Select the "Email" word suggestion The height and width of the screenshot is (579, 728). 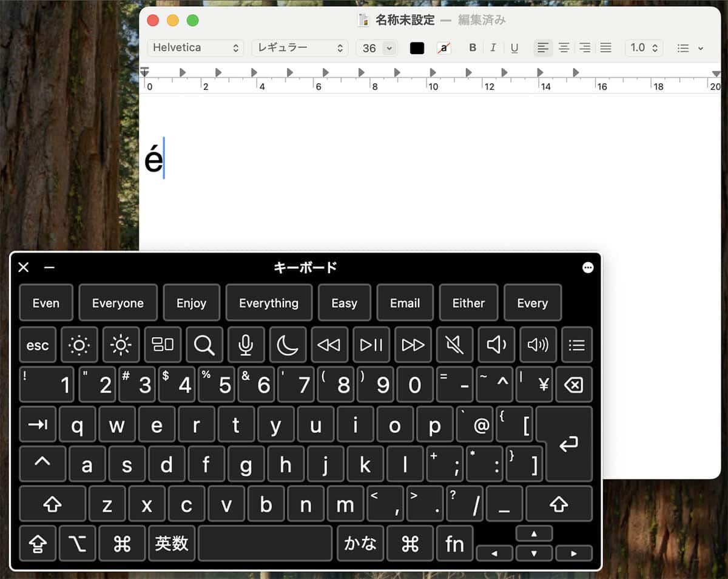click(405, 303)
